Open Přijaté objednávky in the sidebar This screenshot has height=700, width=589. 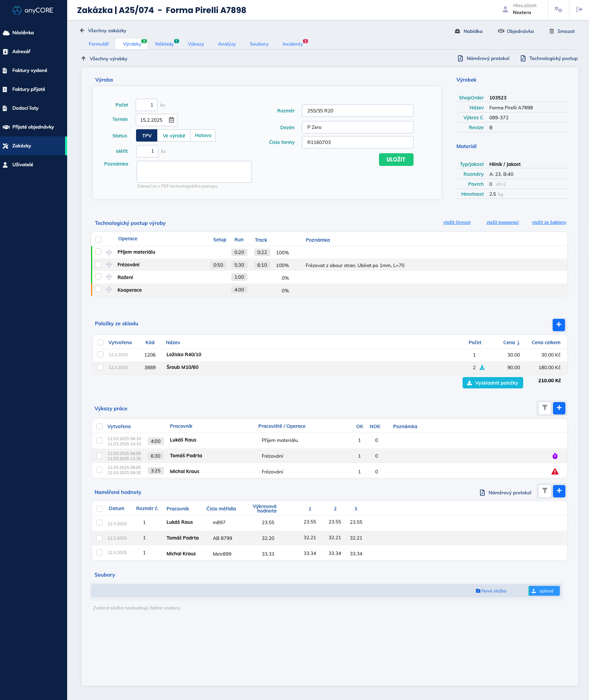(34, 127)
